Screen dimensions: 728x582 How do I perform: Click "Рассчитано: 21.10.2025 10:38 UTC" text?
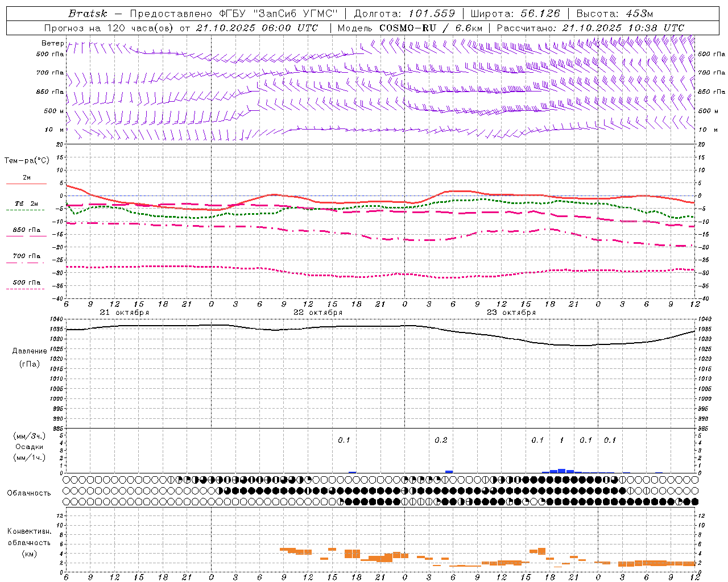pos(590,28)
